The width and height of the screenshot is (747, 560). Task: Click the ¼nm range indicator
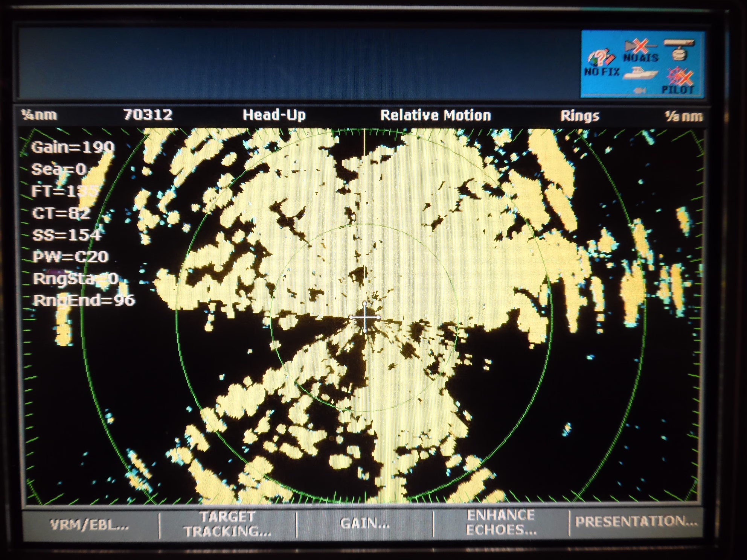(x=40, y=114)
